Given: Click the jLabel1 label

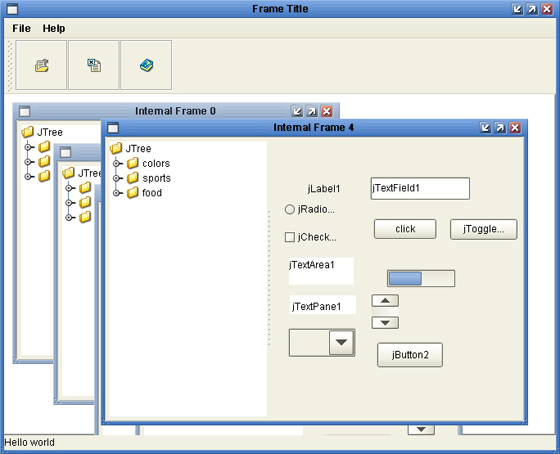Looking at the screenshot, I should [x=324, y=189].
